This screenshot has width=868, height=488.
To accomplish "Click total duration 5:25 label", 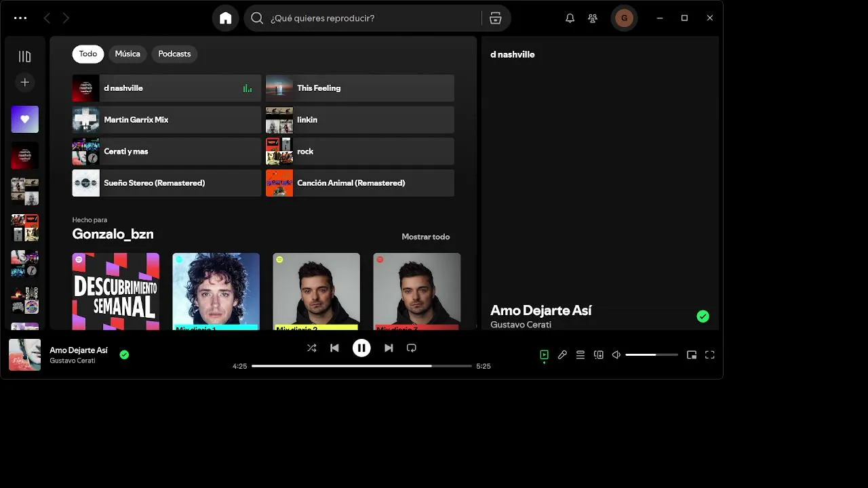I will coord(484,366).
